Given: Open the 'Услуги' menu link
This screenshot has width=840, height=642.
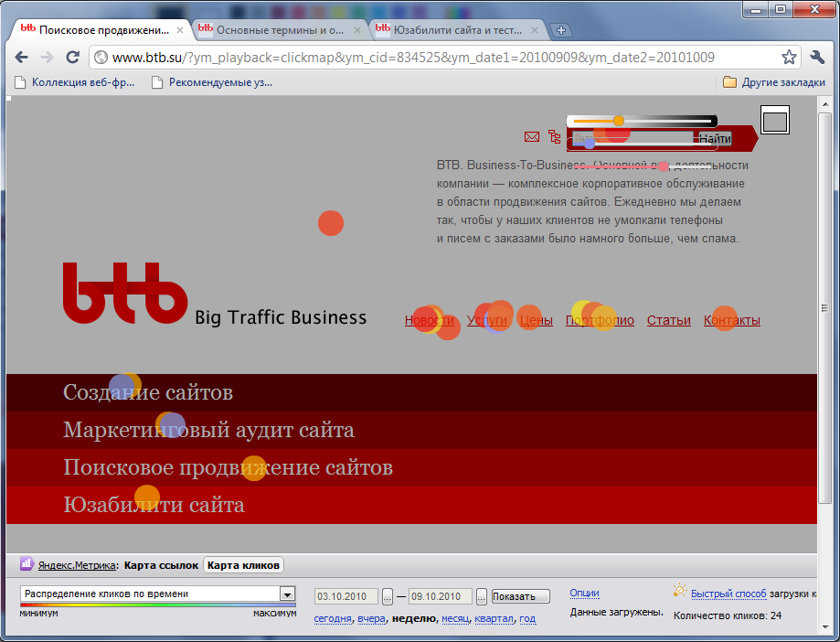Looking at the screenshot, I should (486, 320).
